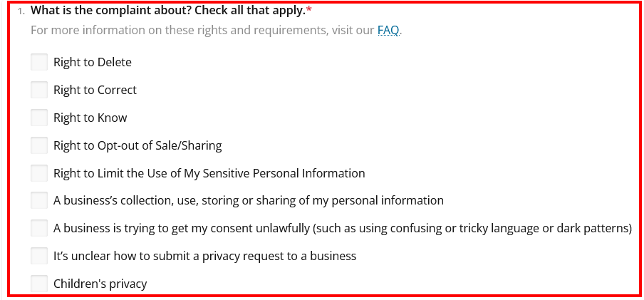The width and height of the screenshot is (644, 300).
Task: Check the Right to Delete checkbox
Action: 39,62
